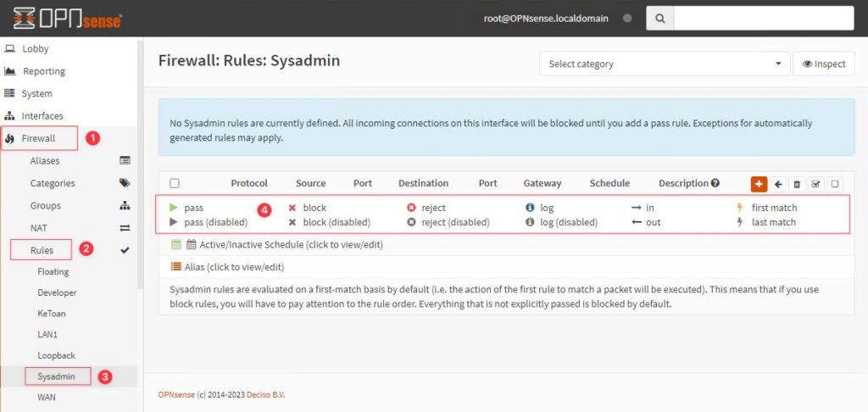Click the sidebar vertical scrollbar
Image resolution: width=868 pixels, height=412 pixels.
pyautogui.click(x=141, y=164)
